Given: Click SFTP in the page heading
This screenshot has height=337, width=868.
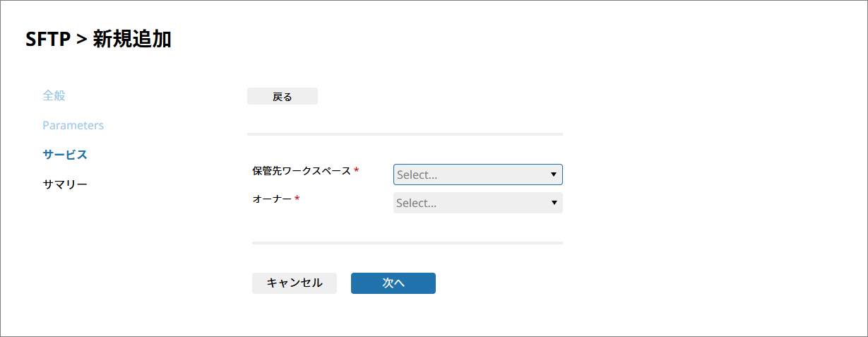Looking at the screenshot, I should (x=48, y=40).
